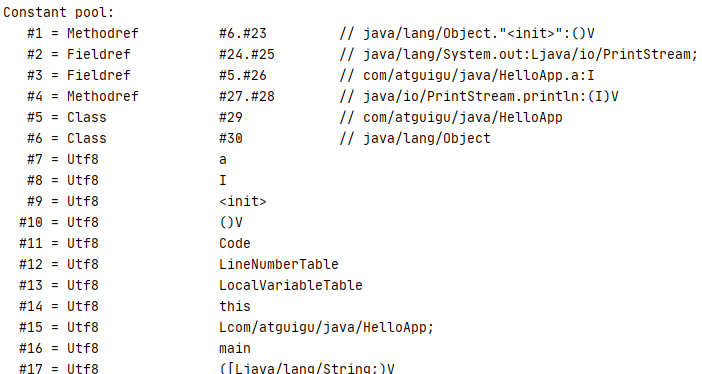Select the #5 Class entry

click(x=295, y=118)
